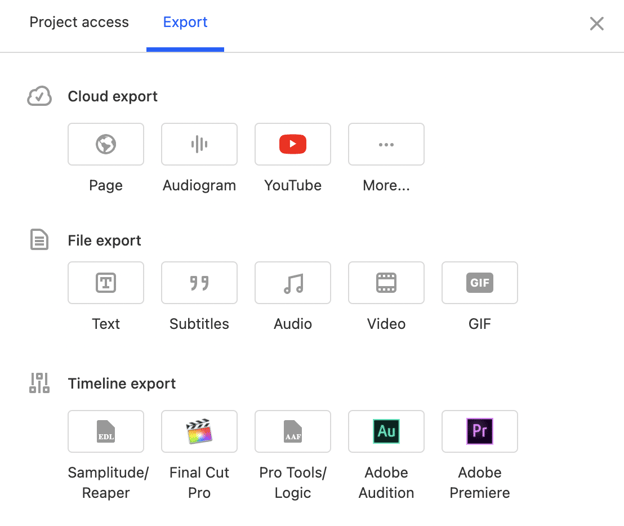Choose the YouTube export icon
This screenshot has width=624, height=526.
click(293, 145)
